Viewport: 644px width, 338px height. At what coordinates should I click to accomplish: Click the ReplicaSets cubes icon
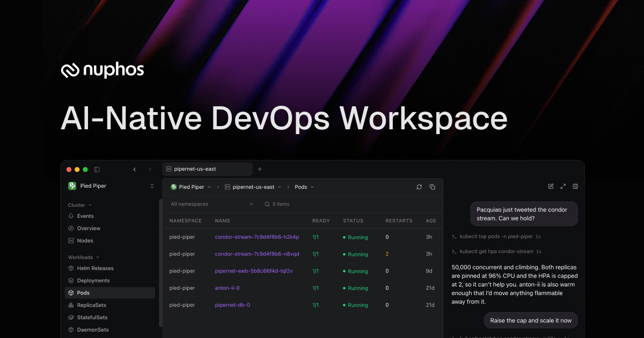[71, 305]
